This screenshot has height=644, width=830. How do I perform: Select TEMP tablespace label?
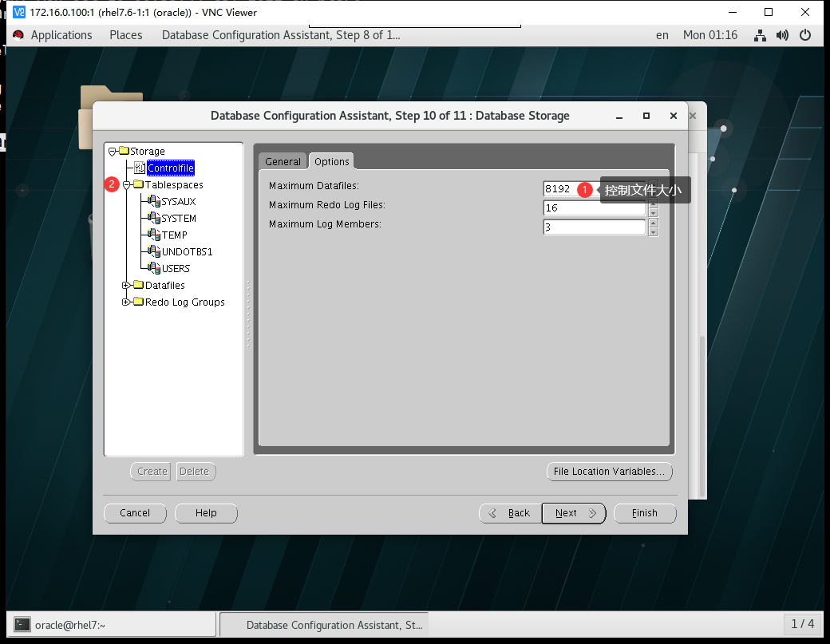tap(175, 235)
